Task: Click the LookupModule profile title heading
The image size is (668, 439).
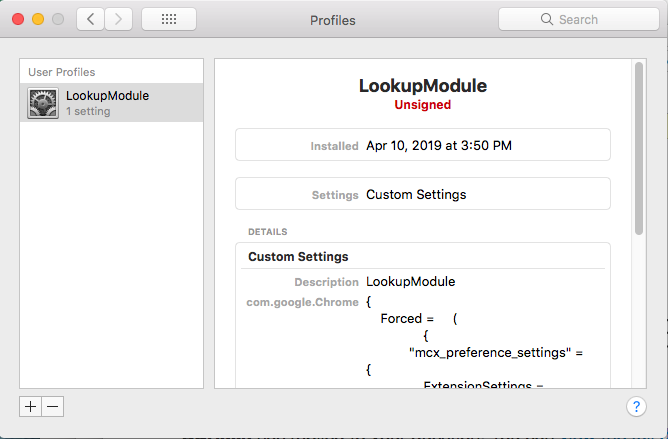Action: coord(423,86)
